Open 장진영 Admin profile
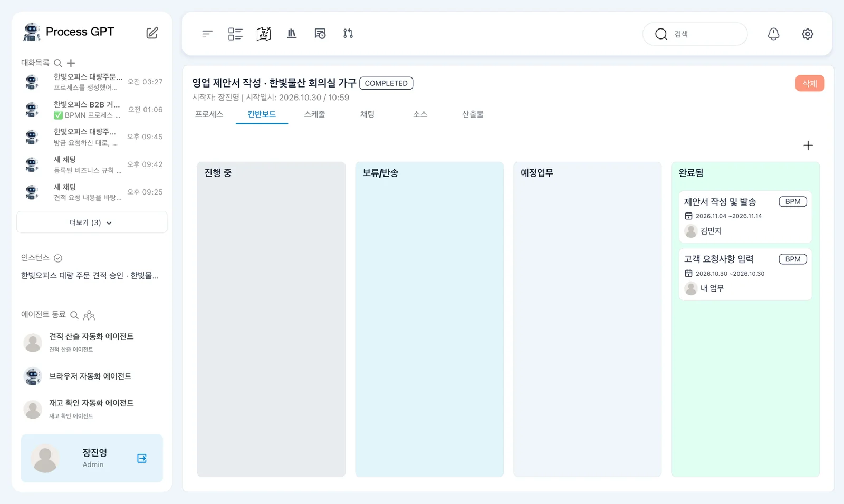844x504 pixels. 92,458
